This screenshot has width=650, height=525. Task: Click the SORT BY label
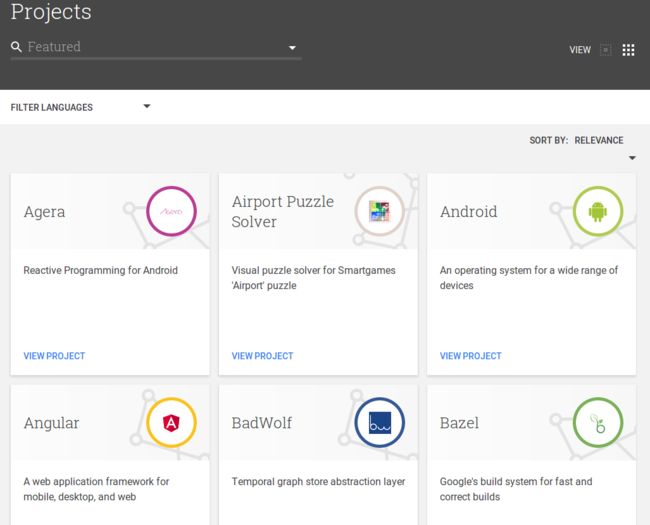(x=548, y=141)
